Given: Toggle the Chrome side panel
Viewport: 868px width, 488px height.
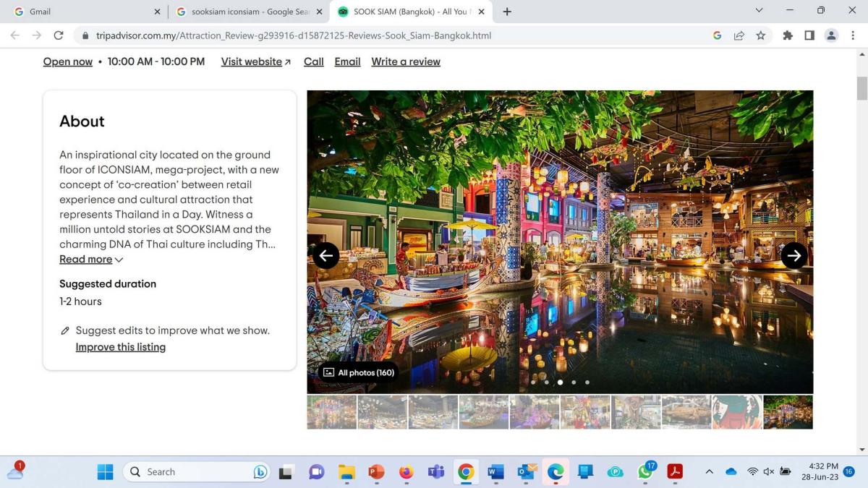Looking at the screenshot, I should point(809,35).
